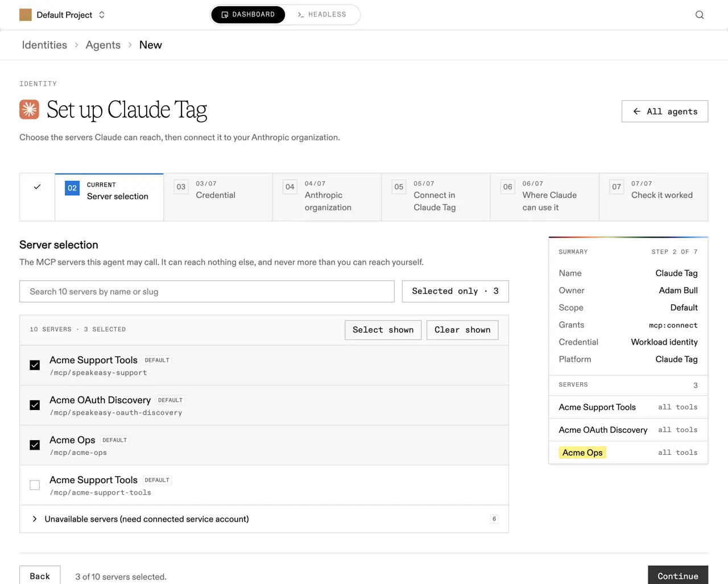Image resolution: width=728 pixels, height=584 pixels.
Task: Click the step 07 number badge
Action: (617, 187)
